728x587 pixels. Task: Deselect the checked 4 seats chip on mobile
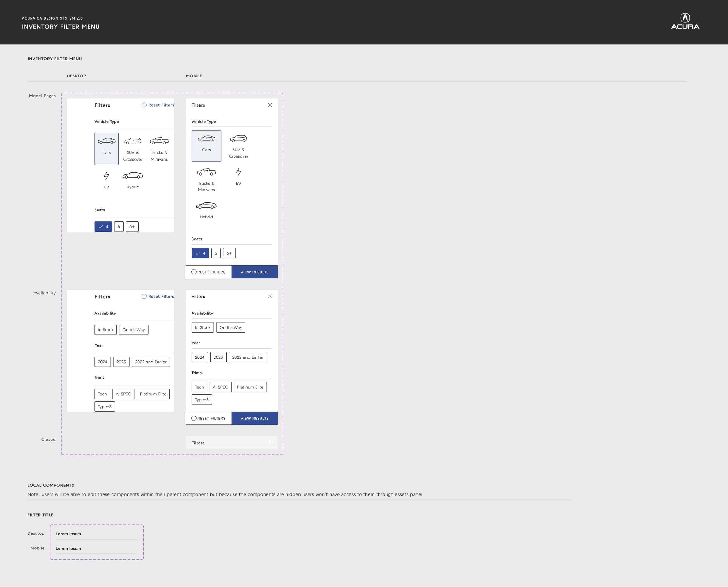coord(200,253)
